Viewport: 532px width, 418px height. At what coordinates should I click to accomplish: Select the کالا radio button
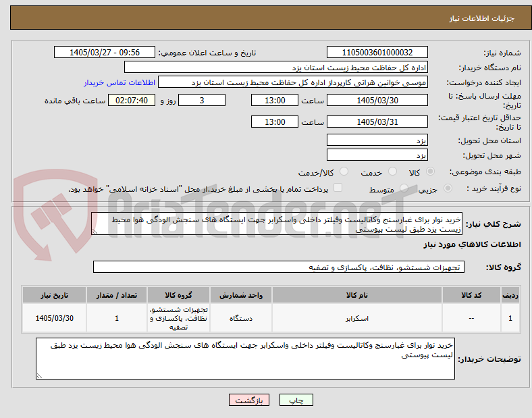pos(430,172)
